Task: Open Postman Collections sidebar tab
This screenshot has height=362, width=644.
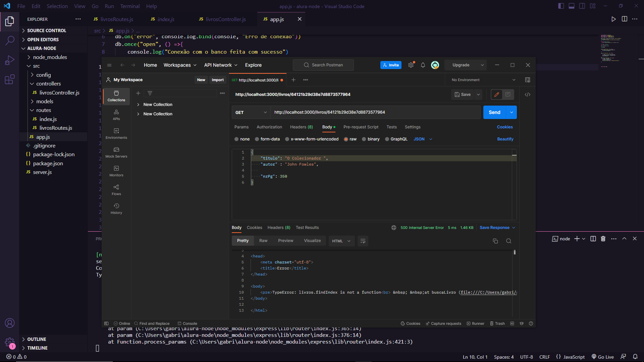Action: pyautogui.click(x=116, y=96)
